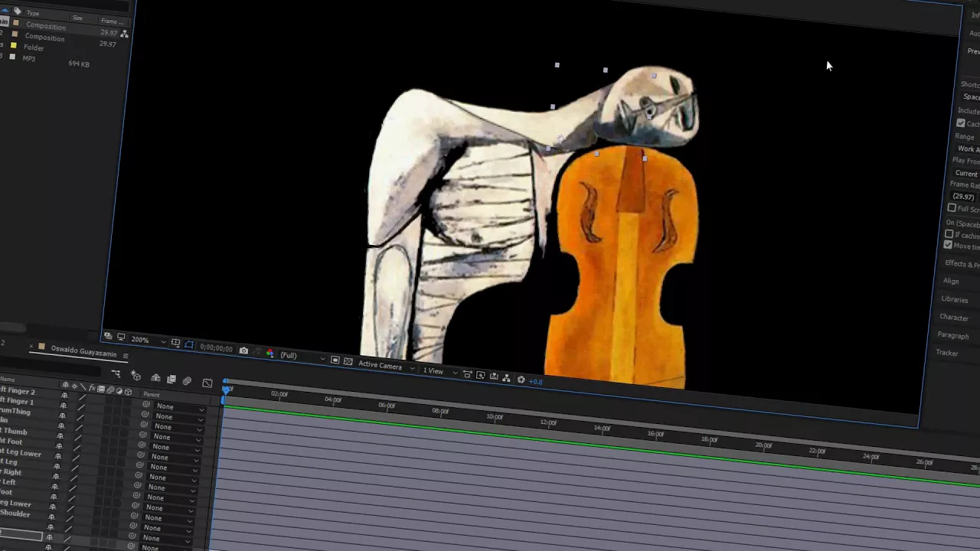Screen dimensions: 980x551
Task: Open the Current play-from dropdown
Action: [x=966, y=174]
